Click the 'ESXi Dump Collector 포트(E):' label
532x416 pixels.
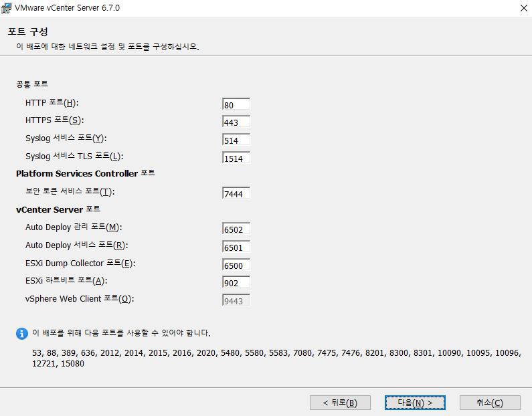coord(80,263)
